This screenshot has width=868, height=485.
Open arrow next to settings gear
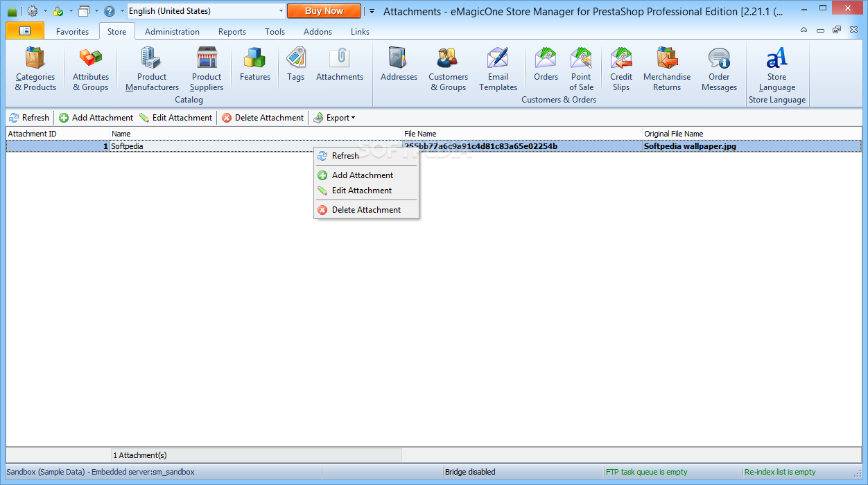click(45, 11)
